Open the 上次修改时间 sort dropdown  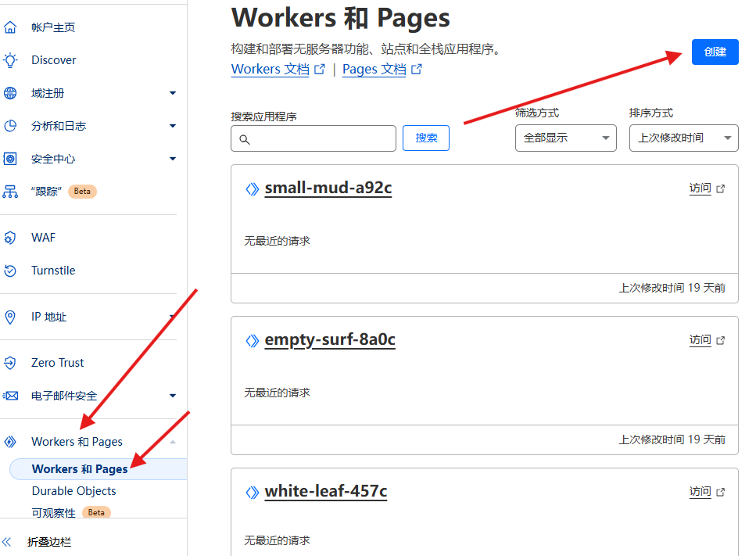click(683, 138)
